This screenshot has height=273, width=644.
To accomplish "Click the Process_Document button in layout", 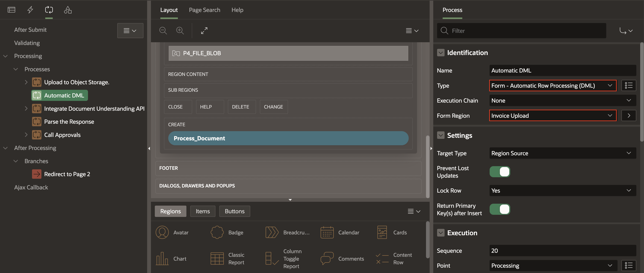I will [x=288, y=138].
